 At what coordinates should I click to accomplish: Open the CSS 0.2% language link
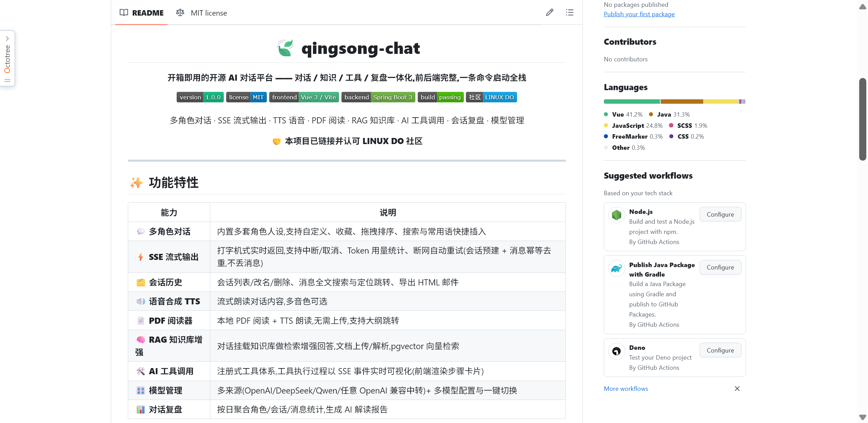click(x=687, y=137)
